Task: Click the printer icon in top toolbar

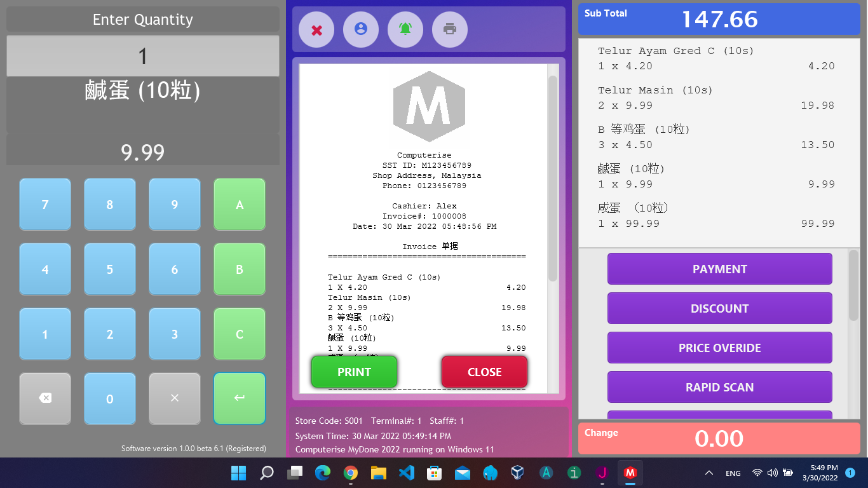Action: pyautogui.click(x=450, y=29)
